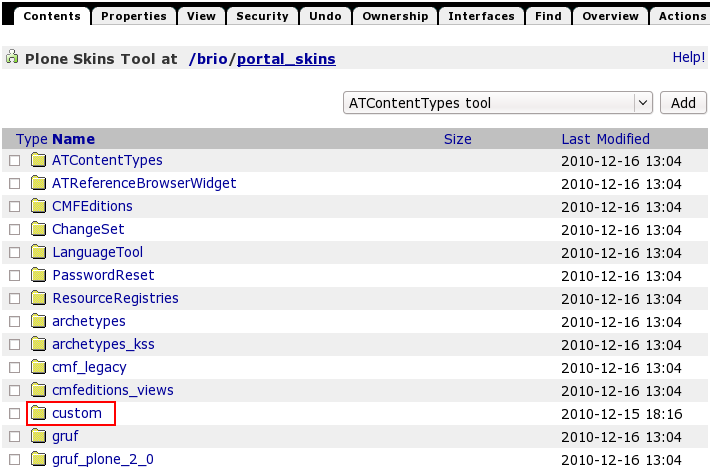
Task: Open the LanguageTool folder link
Action: (x=97, y=252)
